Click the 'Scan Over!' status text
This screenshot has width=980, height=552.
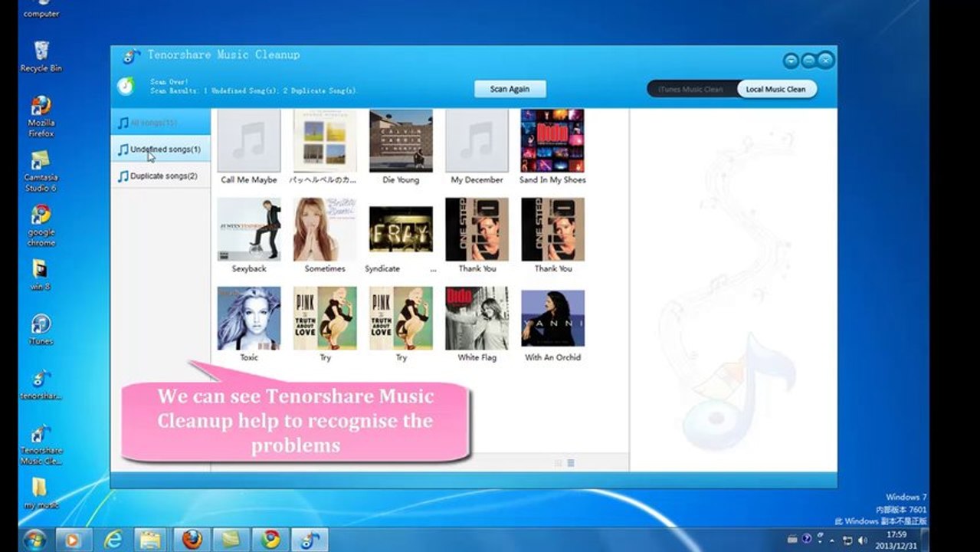click(169, 81)
